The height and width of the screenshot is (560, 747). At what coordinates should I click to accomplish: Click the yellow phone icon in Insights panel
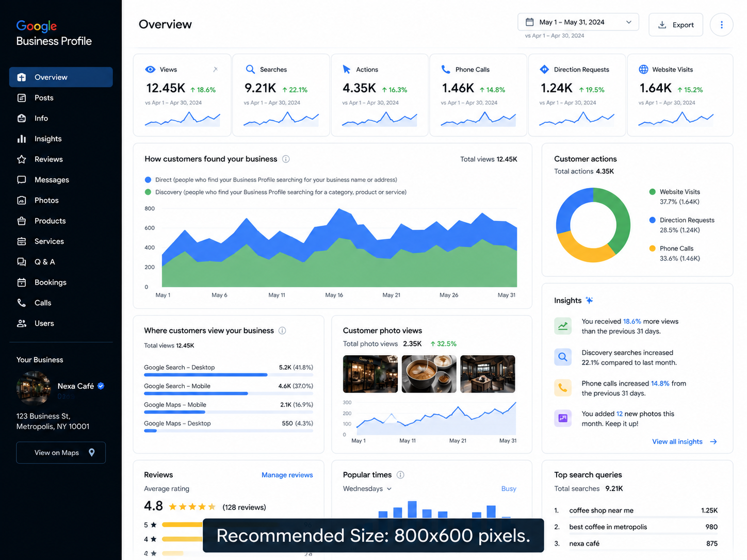pos(563,388)
